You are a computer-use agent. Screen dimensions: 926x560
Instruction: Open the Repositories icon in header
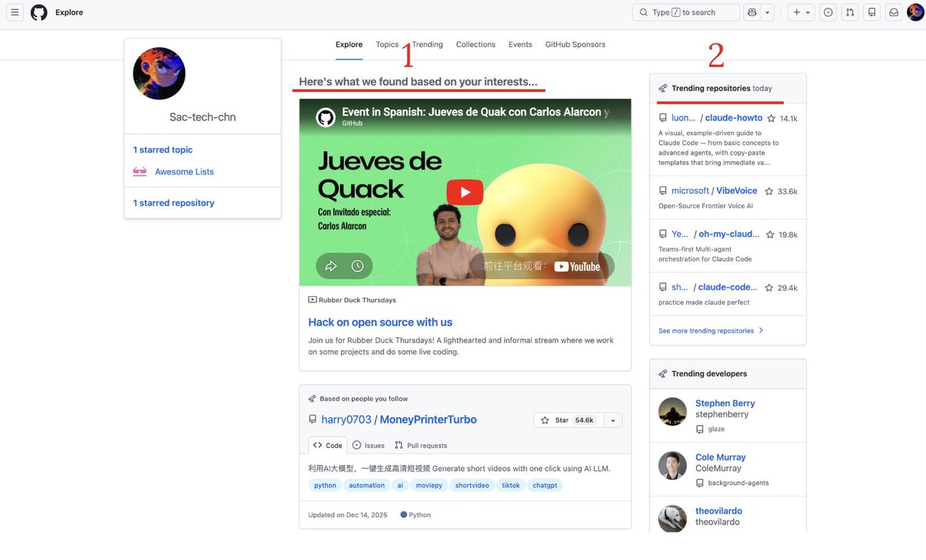tap(872, 12)
